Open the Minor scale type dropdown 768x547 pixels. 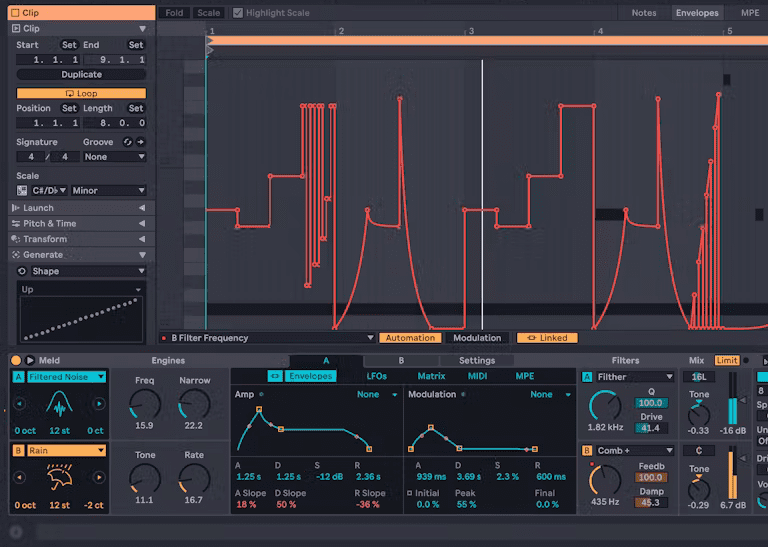tap(109, 190)
